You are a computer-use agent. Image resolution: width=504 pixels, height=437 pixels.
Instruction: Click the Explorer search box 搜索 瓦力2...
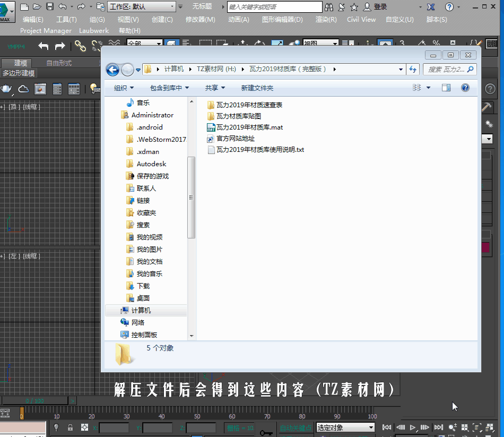pyautogui.click(x=450, y=69)
